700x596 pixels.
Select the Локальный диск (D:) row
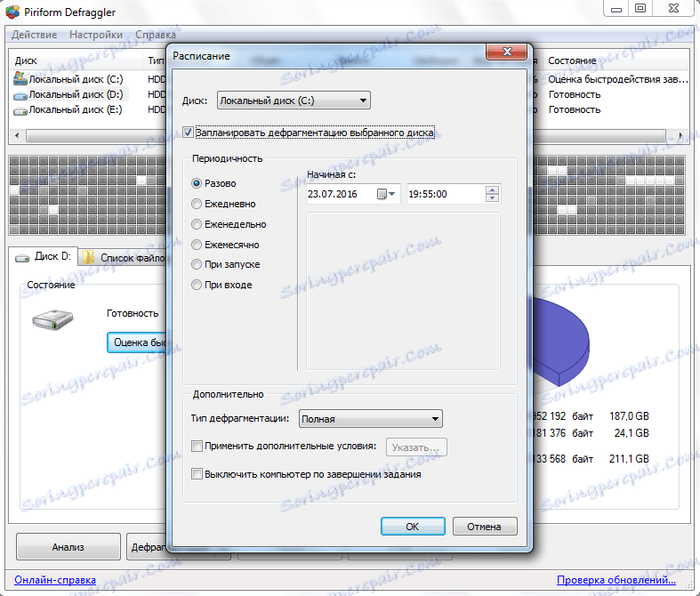click(x=76, y=94)
